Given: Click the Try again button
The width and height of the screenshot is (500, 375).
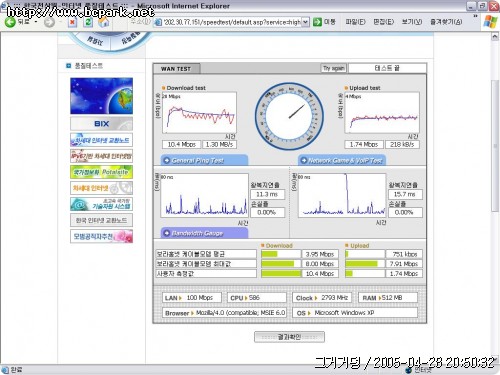Looking at the screenshot, I should coord(334,68).
